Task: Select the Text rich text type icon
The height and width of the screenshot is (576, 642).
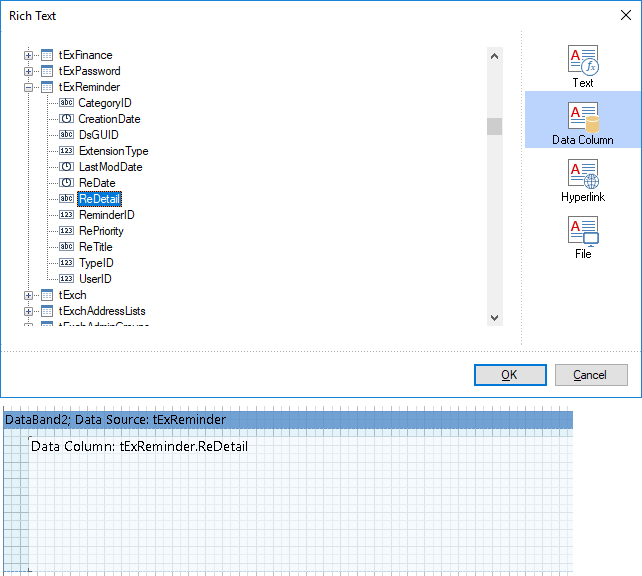Action: [583, 61]
